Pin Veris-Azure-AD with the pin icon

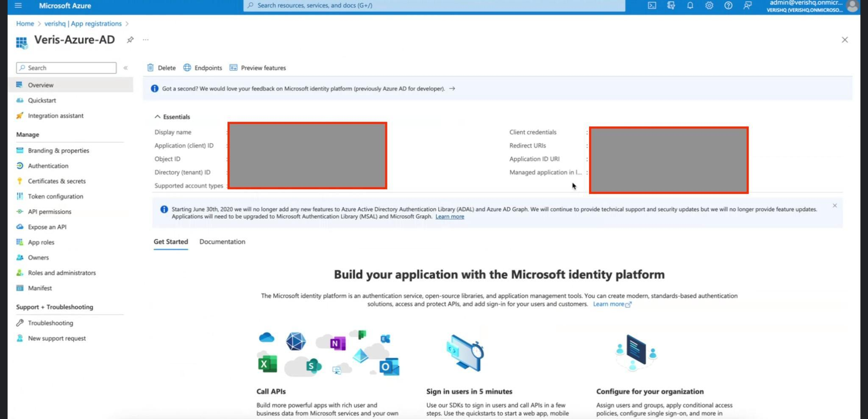(130, 40)
